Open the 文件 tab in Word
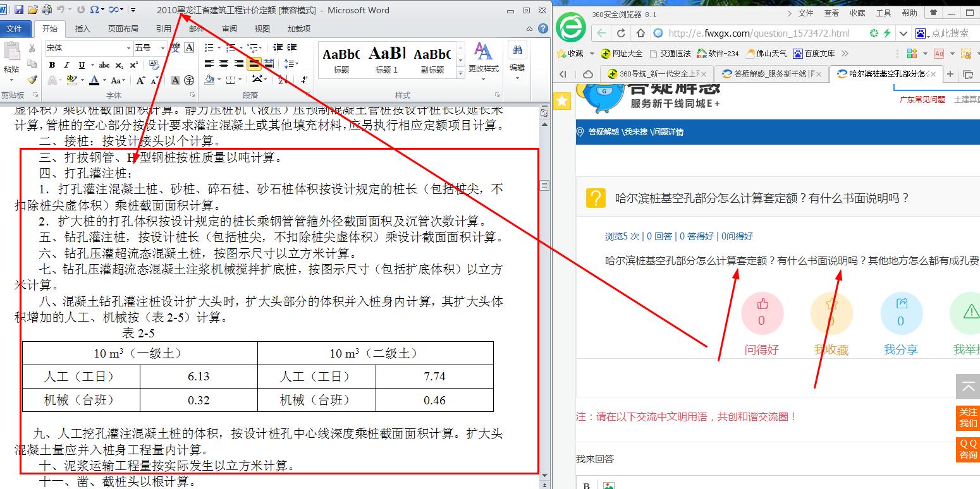Viewport: 980px width, 489px height. click(14, 28)
